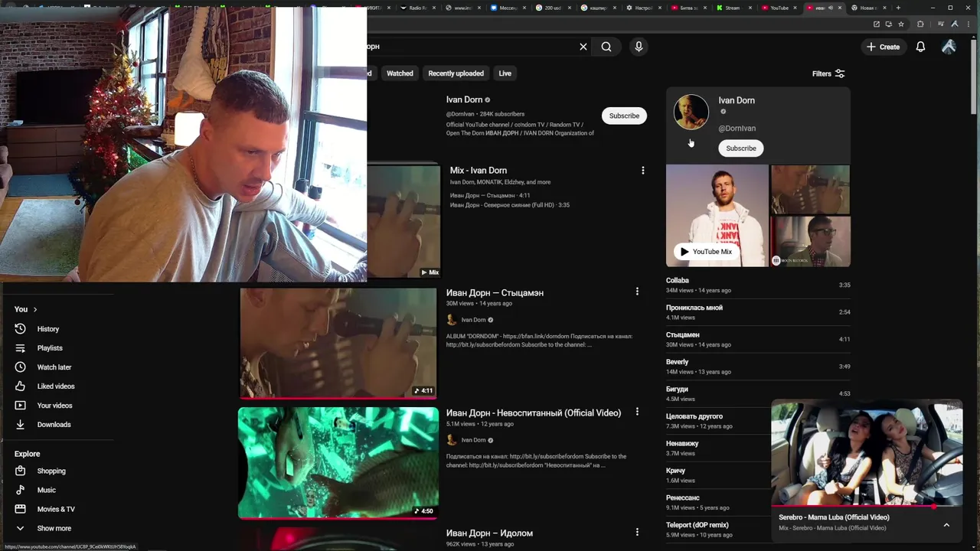Image resolution: width=980 pixels, height=551 pixels.
Task: Click the Create button
Action: 883,47
